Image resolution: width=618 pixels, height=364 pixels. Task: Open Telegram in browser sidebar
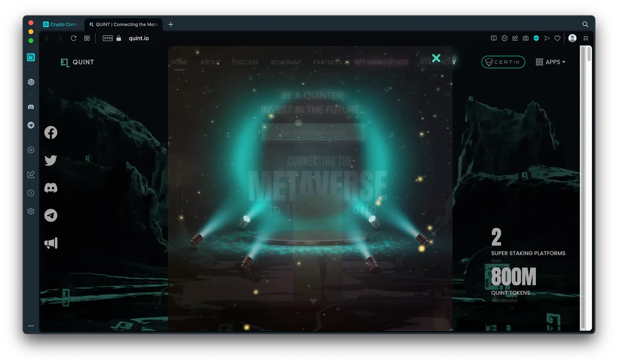[31, 125]
